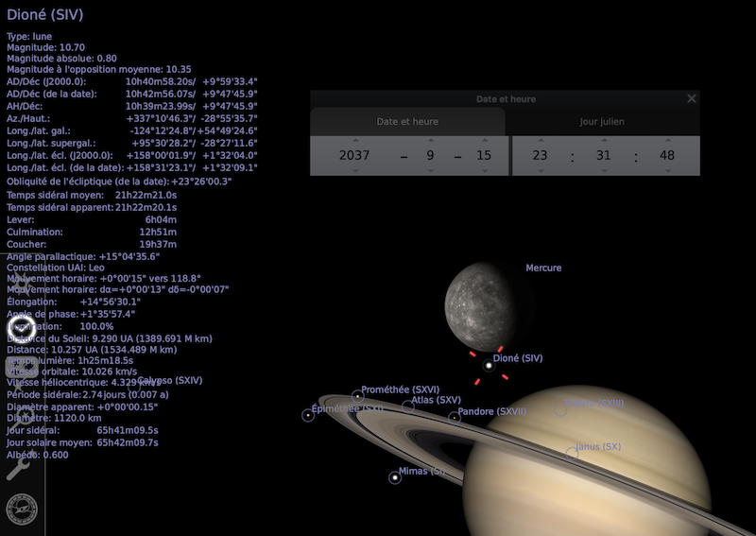Click the day field showing 15

point(484,155)
